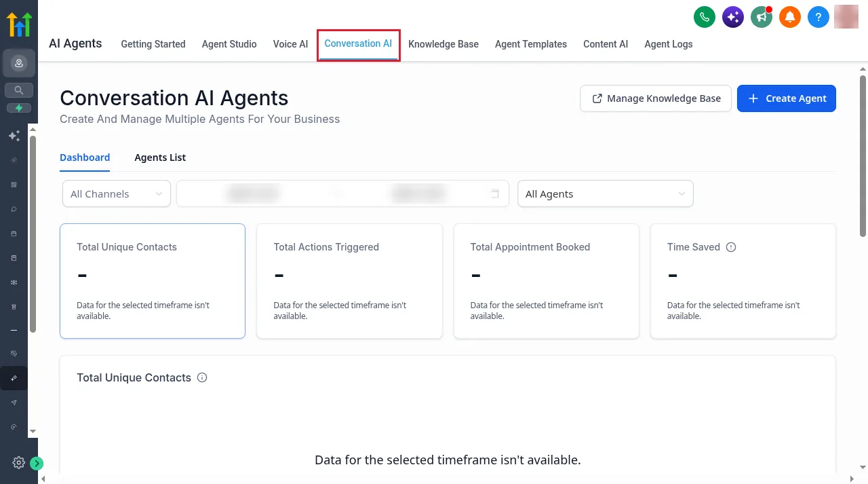The height and width of the screenshot is (484, 868).
Task: Click the blue question mark help icon
Action: [818, 17]
